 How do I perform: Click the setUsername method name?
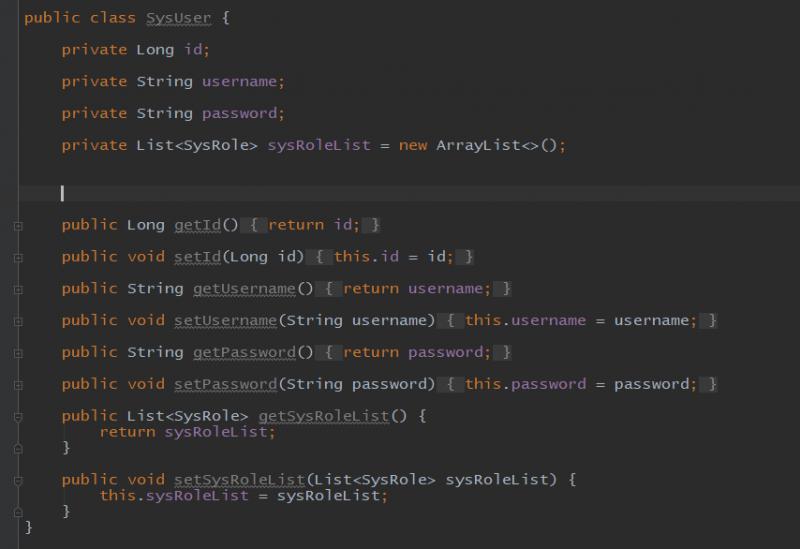coord(226,320)
